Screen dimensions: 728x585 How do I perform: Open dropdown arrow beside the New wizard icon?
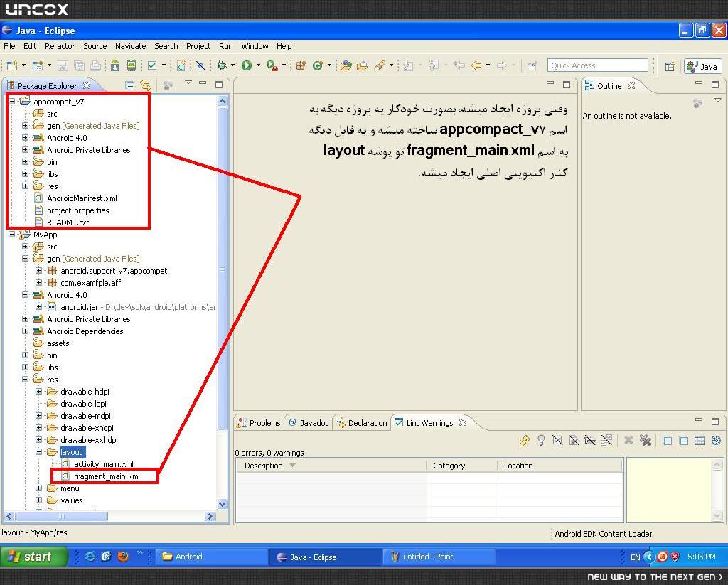click(23, 65)
